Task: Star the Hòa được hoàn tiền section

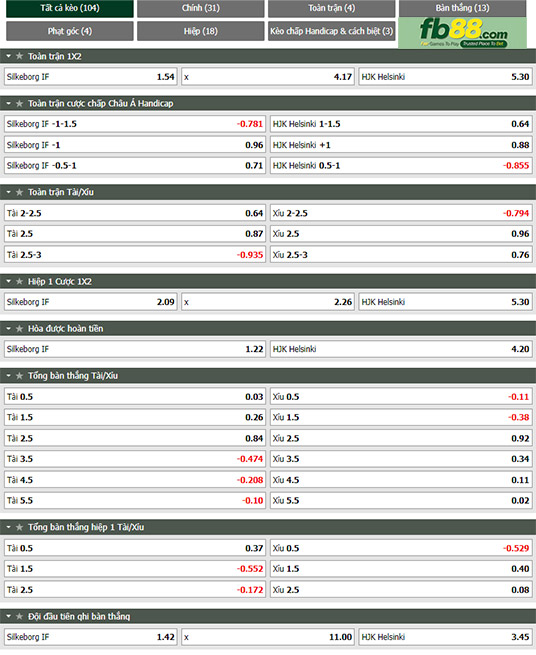Action: (x=19, y=329)
